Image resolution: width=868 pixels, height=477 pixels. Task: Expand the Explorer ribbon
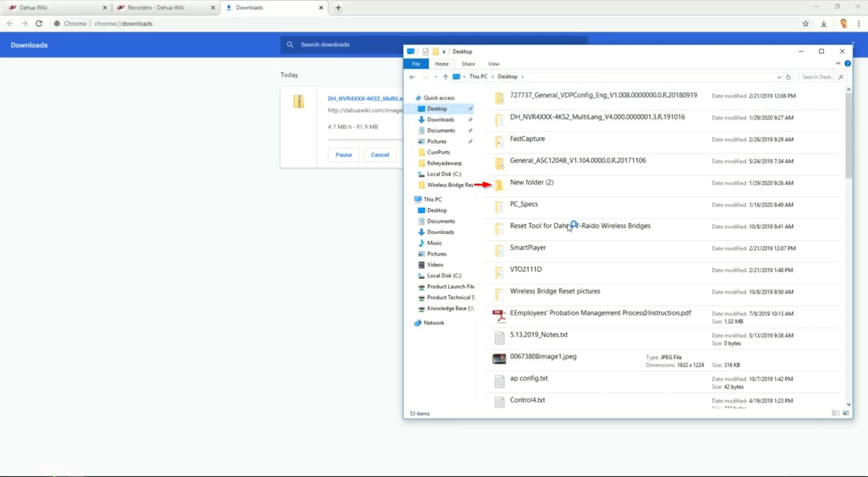tap(838, 63)
